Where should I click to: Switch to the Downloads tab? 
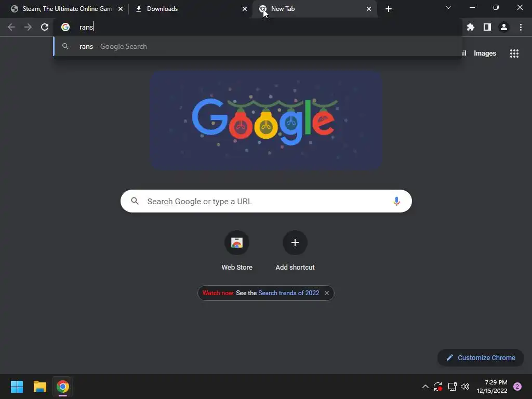click(190, 9)
